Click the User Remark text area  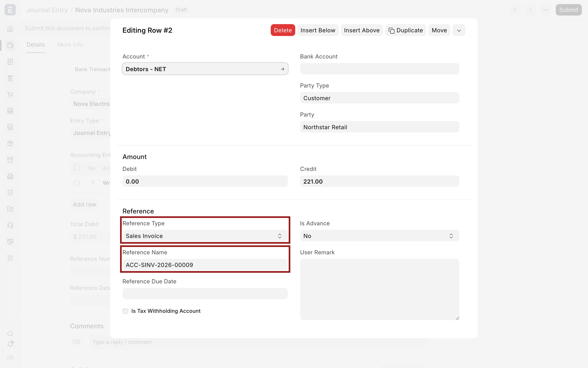tap(380, 289)
